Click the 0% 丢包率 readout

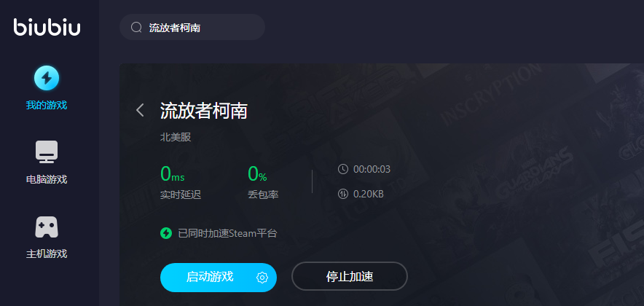(x=263, y=182)
